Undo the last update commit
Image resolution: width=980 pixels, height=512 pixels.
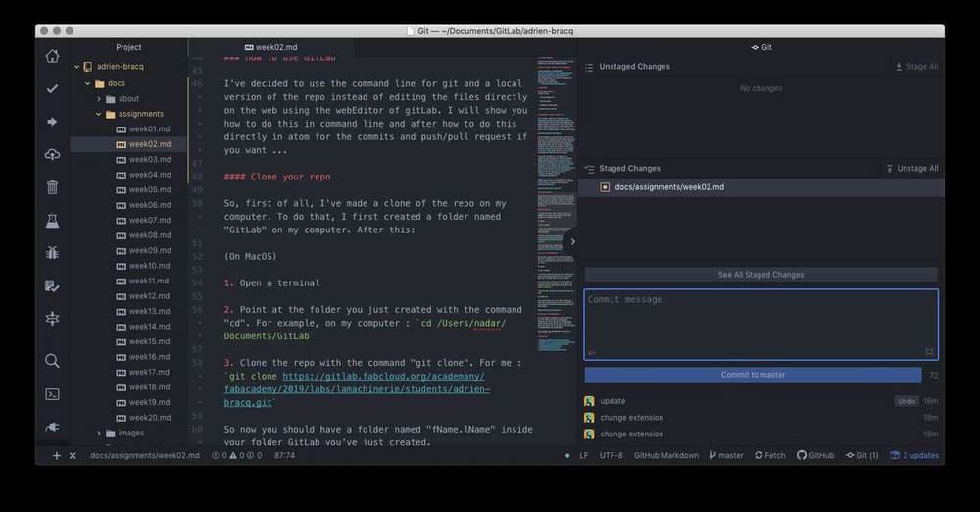tap(906, 401)
